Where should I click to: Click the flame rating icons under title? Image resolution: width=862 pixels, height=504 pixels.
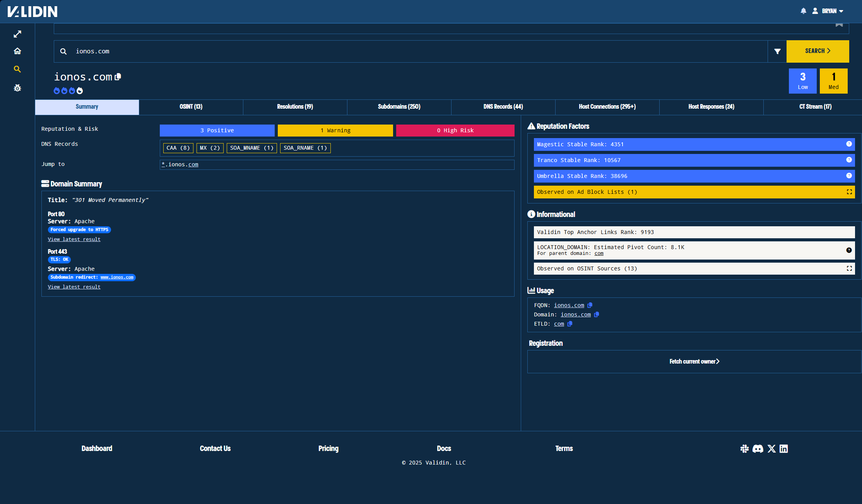pos(68,91)
